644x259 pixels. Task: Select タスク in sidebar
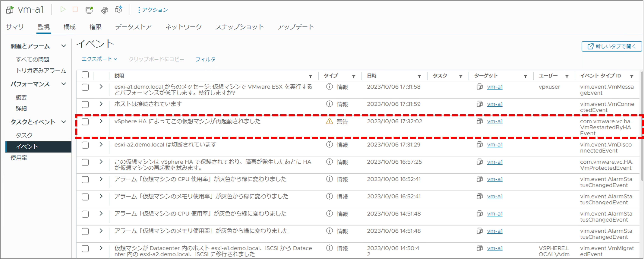pyautogui.click(x=24, y=135)
